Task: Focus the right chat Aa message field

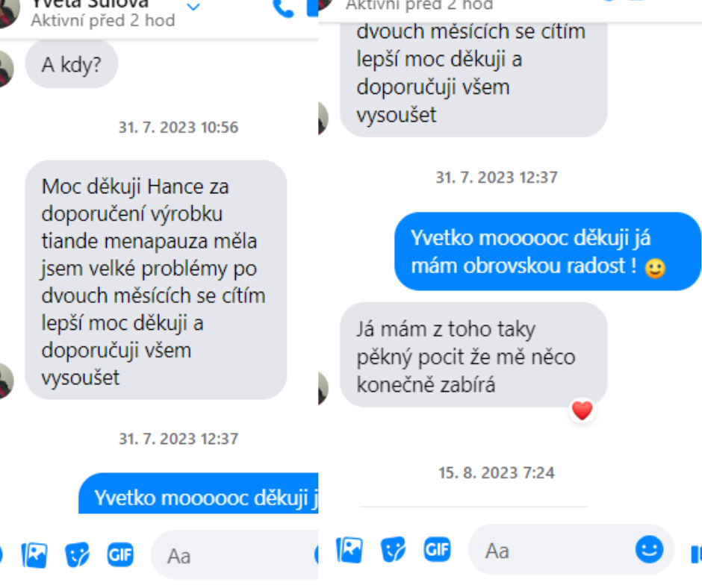Action: tap(551, 550)
